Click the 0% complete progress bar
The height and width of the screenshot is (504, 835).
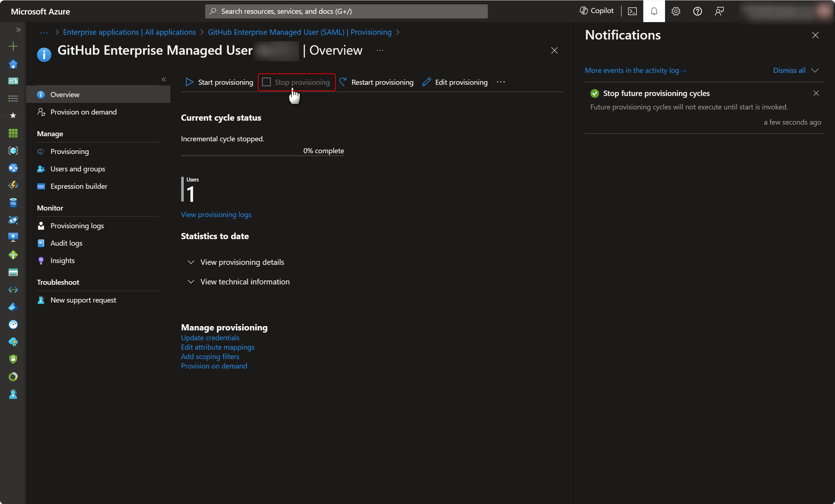coord(262,155)
